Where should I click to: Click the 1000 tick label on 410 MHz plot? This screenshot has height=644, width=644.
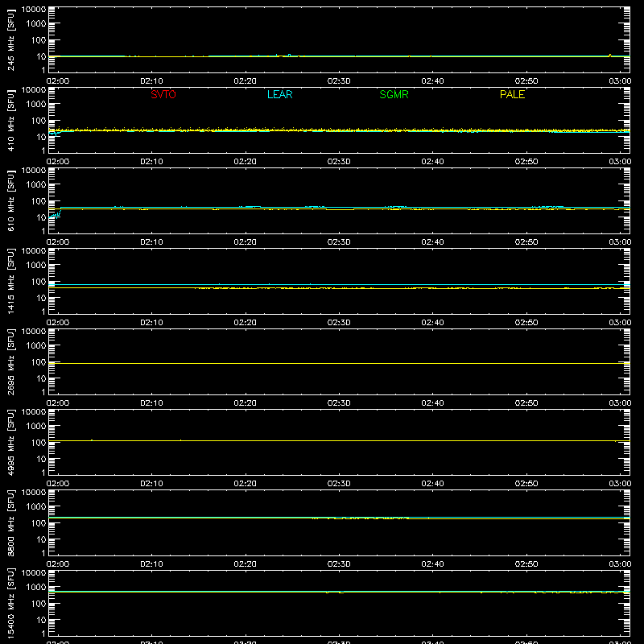(x=36, y=105)
